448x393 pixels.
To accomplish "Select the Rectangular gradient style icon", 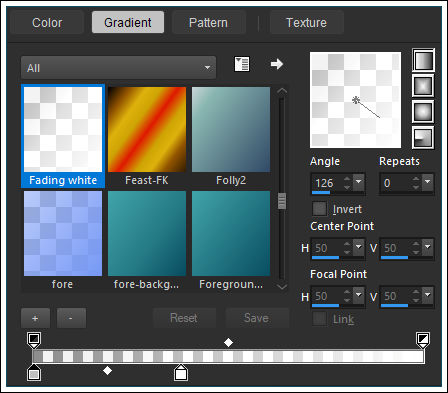I will (x=423, y=86).
